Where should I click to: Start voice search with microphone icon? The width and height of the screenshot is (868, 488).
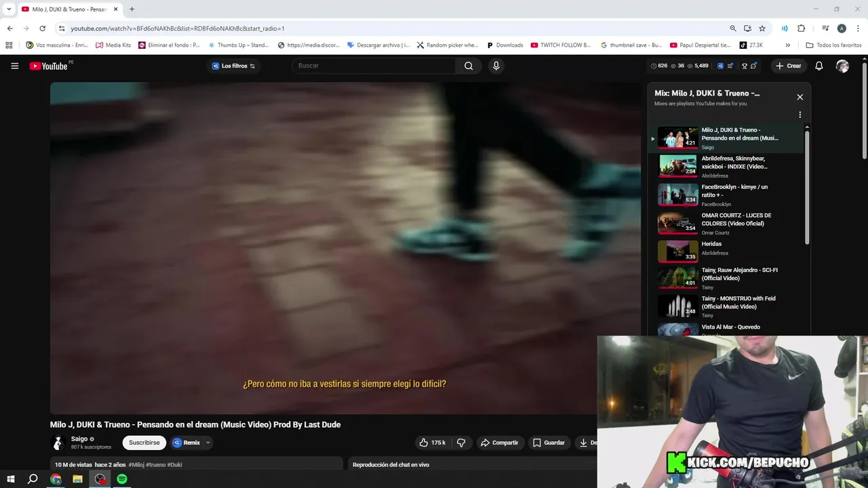click(496, 66)
